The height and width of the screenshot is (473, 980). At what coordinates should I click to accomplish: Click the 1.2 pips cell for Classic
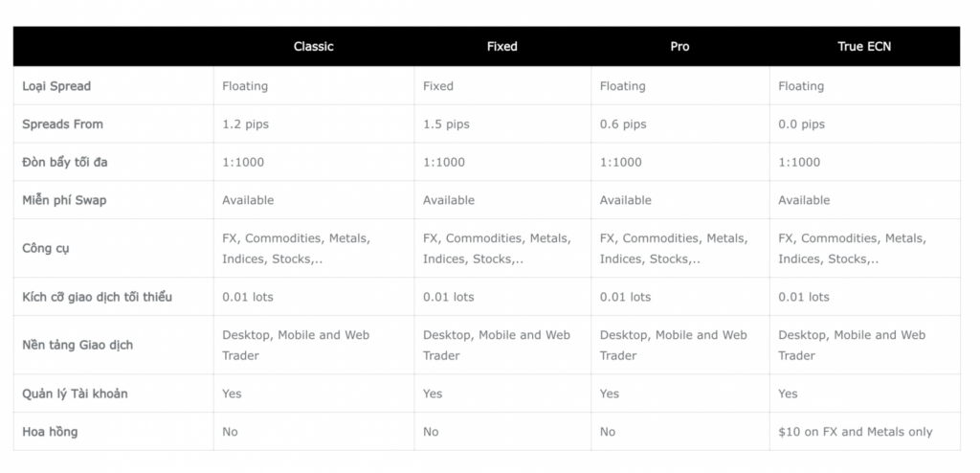click(x=245, y=124)
